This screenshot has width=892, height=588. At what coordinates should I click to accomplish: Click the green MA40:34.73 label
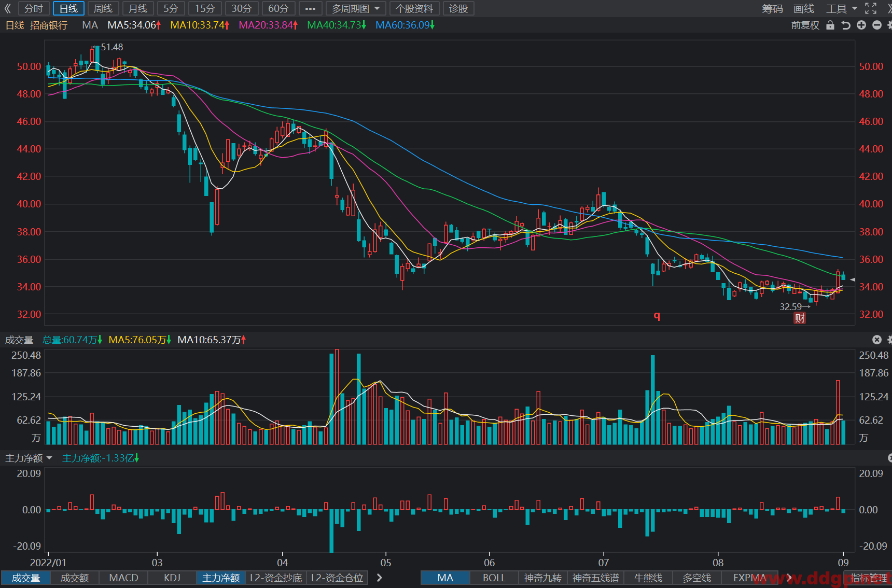[337, 25]
